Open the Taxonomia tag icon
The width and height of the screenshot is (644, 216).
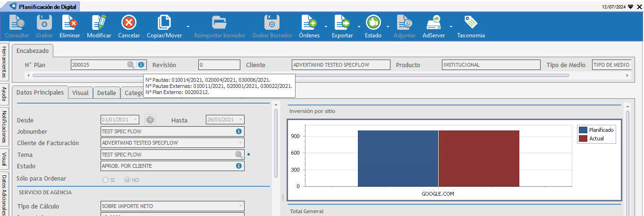click(x=471, y=22)
